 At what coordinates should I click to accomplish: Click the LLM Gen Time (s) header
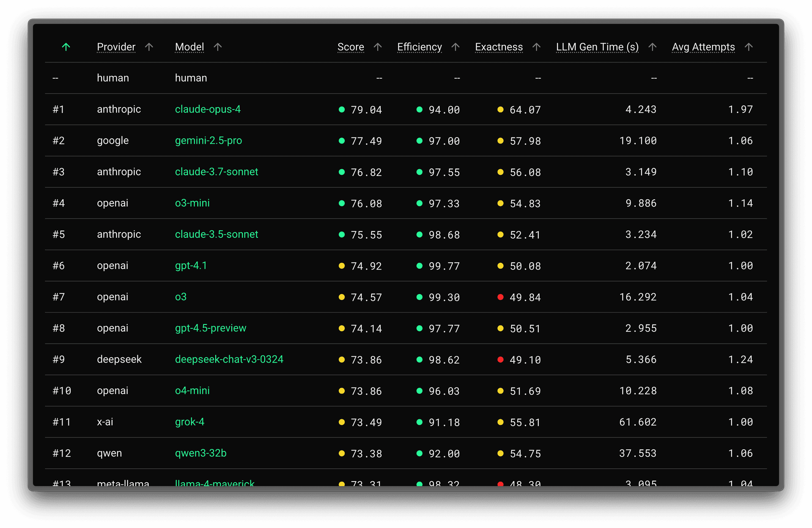pos(597,47)
